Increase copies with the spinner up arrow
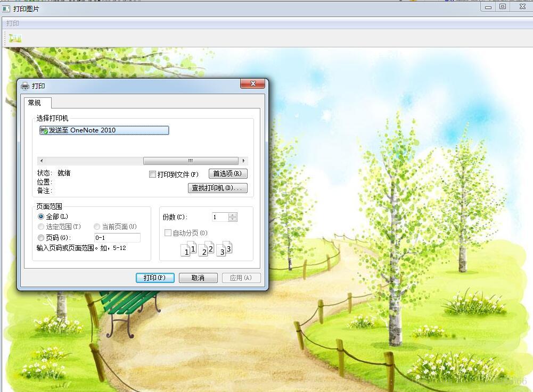The height and width of the screenshot is (392, 533). pyautogui.click(x=232, y=214)
